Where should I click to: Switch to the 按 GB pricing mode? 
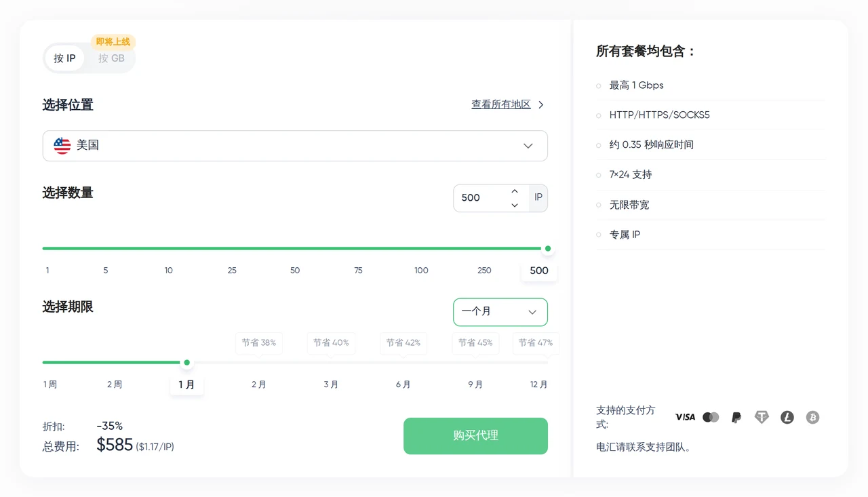[x=111, y=58]
